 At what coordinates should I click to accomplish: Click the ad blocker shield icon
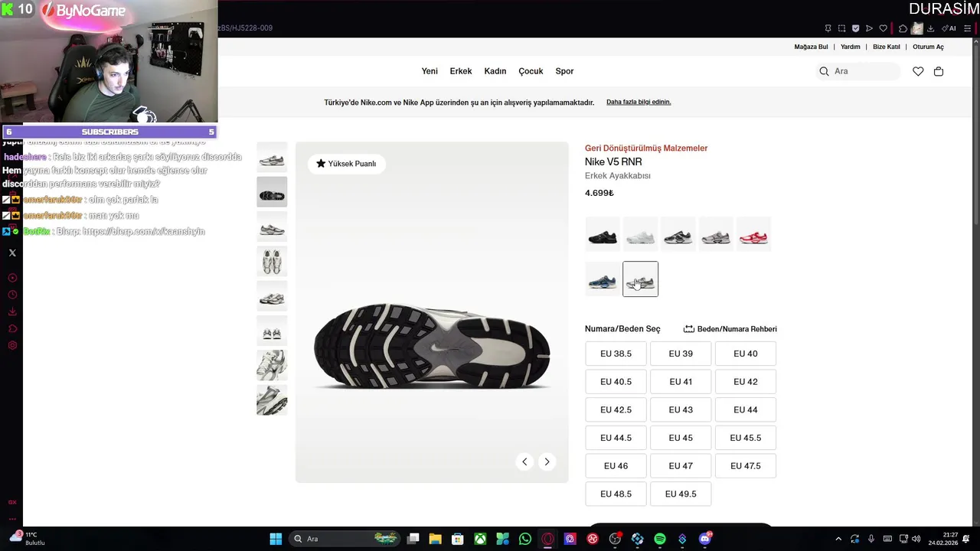856,28
